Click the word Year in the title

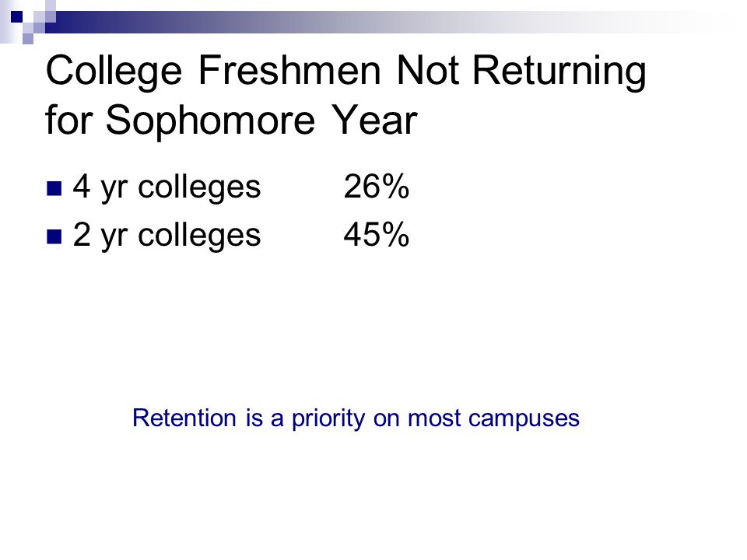point(374,120)
